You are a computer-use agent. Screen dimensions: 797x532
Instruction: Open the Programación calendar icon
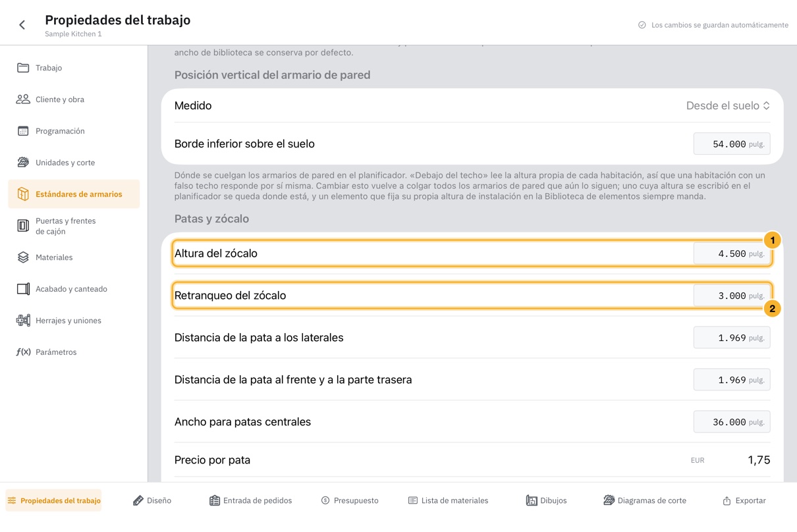pos(23,131)
